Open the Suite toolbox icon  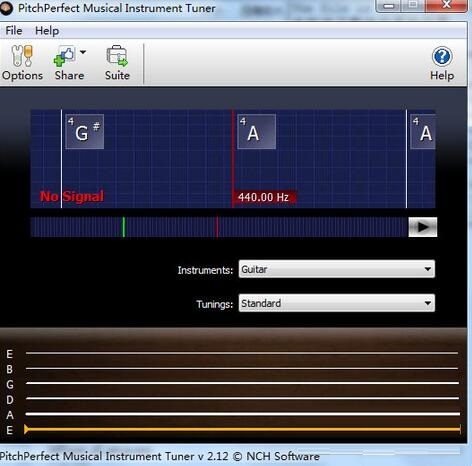pos(117,56)
